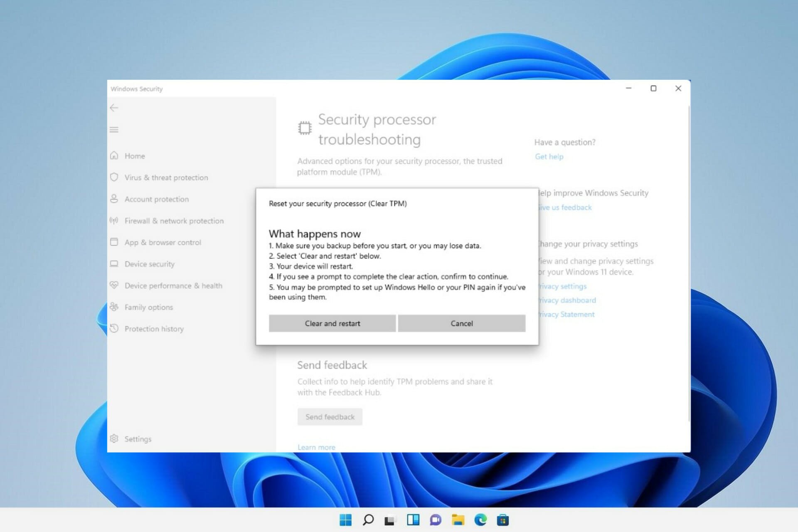Open Task View on taskbar
798x532 pixels.
(x=390, y=520)
